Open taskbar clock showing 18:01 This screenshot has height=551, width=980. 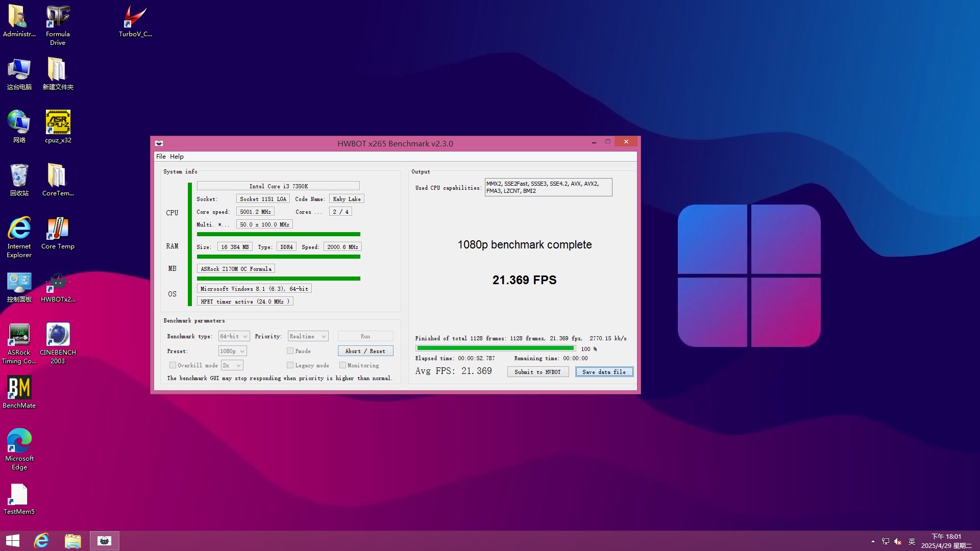point(946,541)
